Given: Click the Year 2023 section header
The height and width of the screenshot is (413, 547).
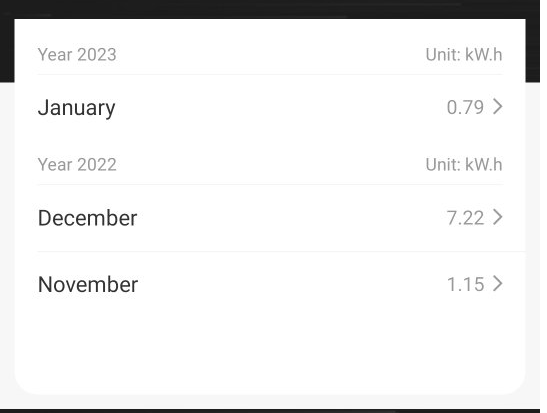Looking at the screenshot, I should pos(77,55).
